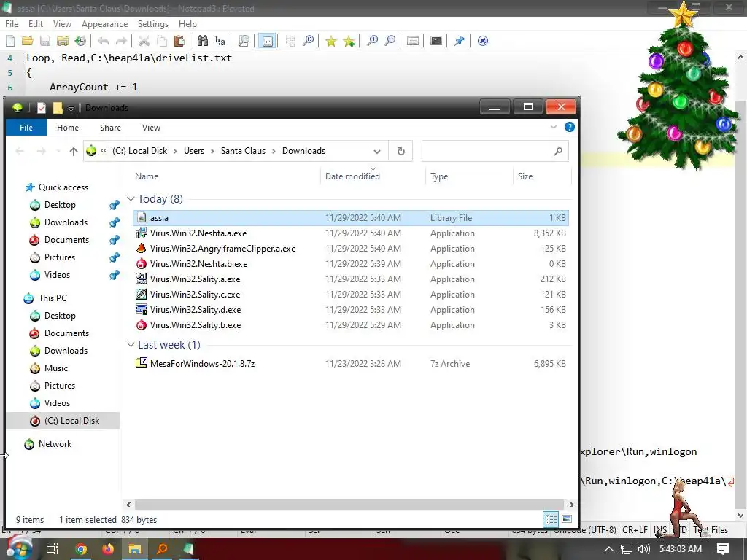This screenshot has width=747, height=560.
Task: Expand the Explorer ribbon with the chevron
Action: 553,127
